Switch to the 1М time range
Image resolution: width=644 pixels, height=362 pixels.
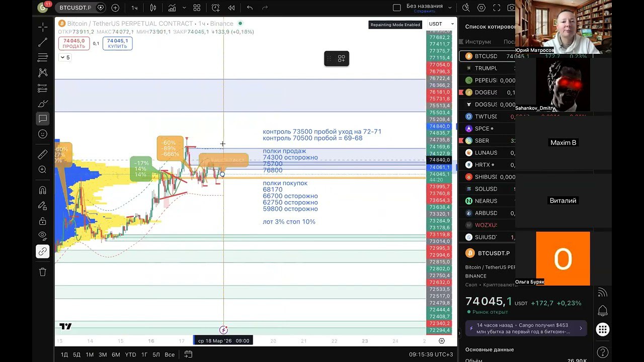pos(90,354)
